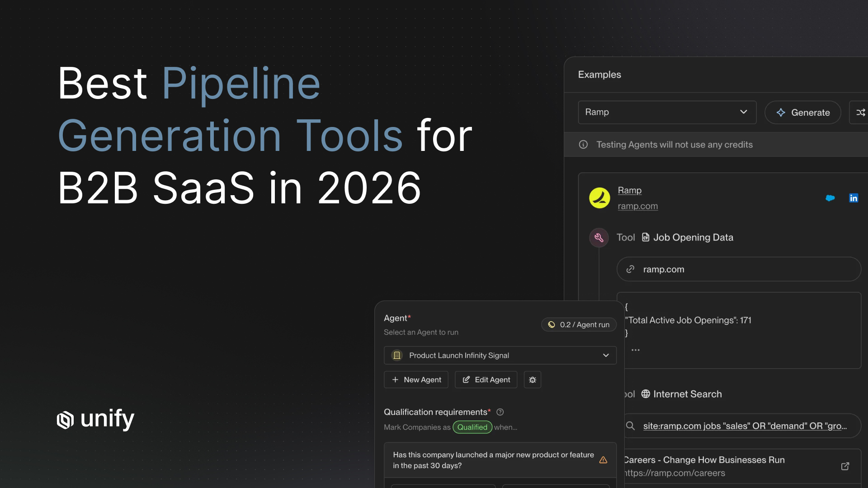Open the external link icon for Careers

pos(845,466)
